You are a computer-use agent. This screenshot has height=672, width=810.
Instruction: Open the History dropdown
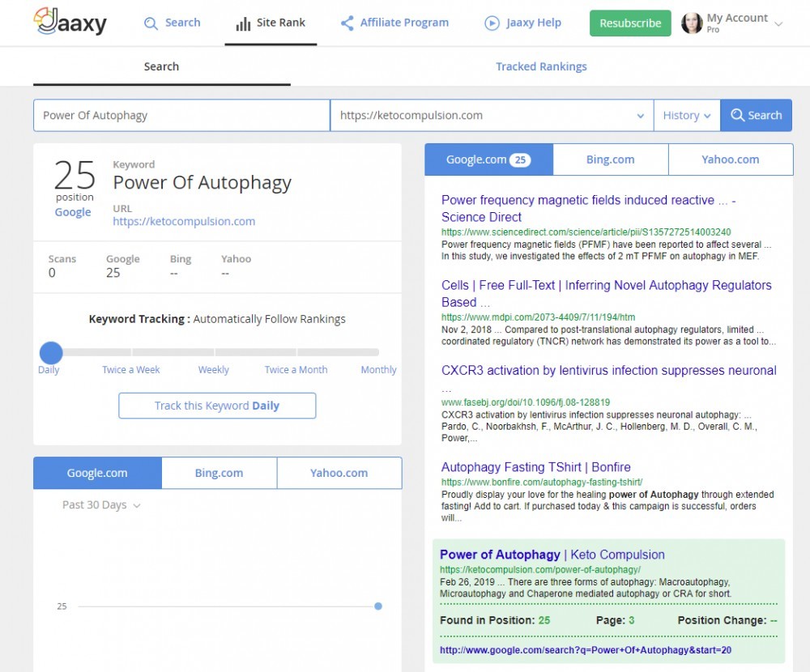(687, 115)
